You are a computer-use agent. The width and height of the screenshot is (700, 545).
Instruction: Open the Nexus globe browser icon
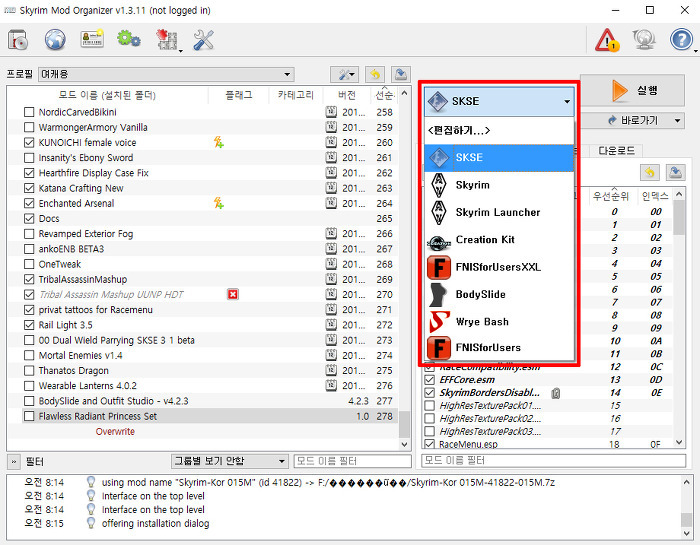(55, 40)
